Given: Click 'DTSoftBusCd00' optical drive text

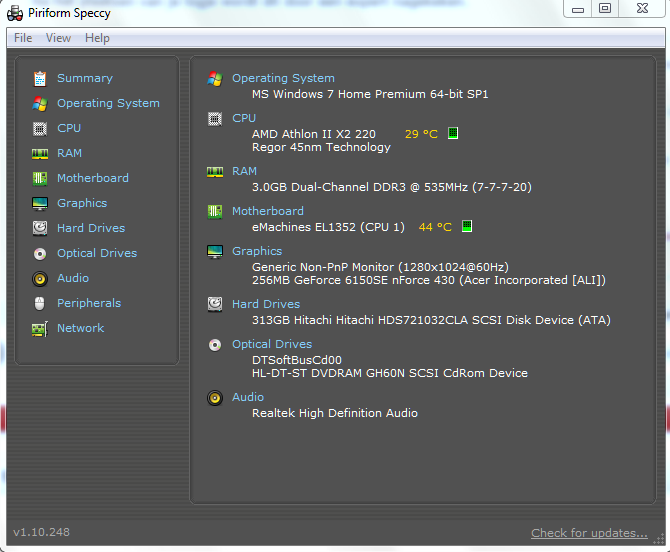Looking at the screenshot, I should [297, 360].
